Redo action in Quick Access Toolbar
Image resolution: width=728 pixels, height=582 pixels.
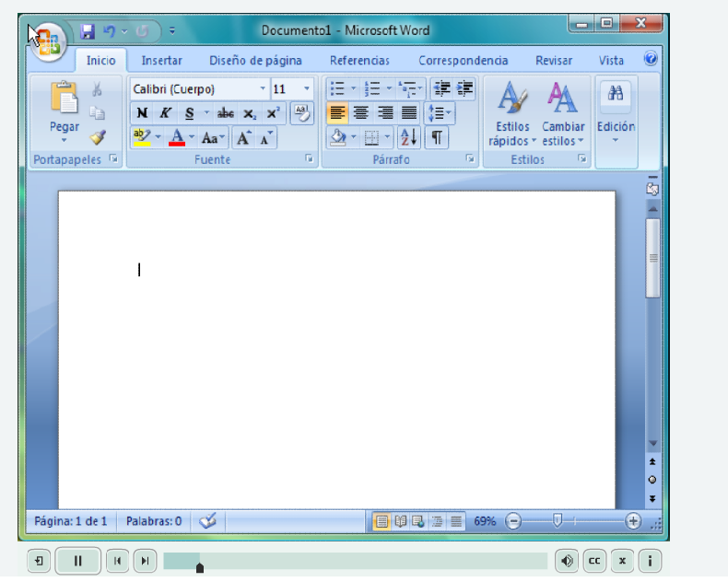(x=143, y=31)
